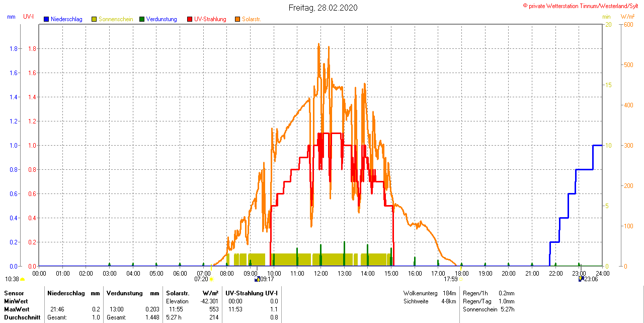The height and width of the screenshot is (323, 644).
Task: Click the moonset icon beside 23:06
Action: tap(581, 279)
